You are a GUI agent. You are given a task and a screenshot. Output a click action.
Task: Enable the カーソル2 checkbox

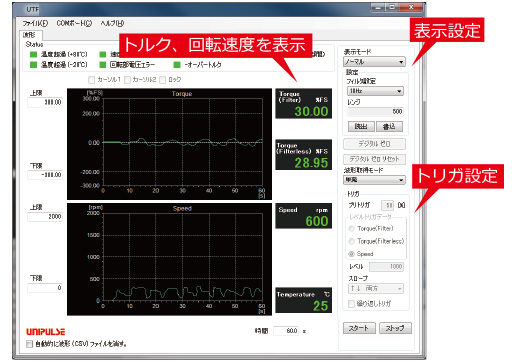point(127,80)
